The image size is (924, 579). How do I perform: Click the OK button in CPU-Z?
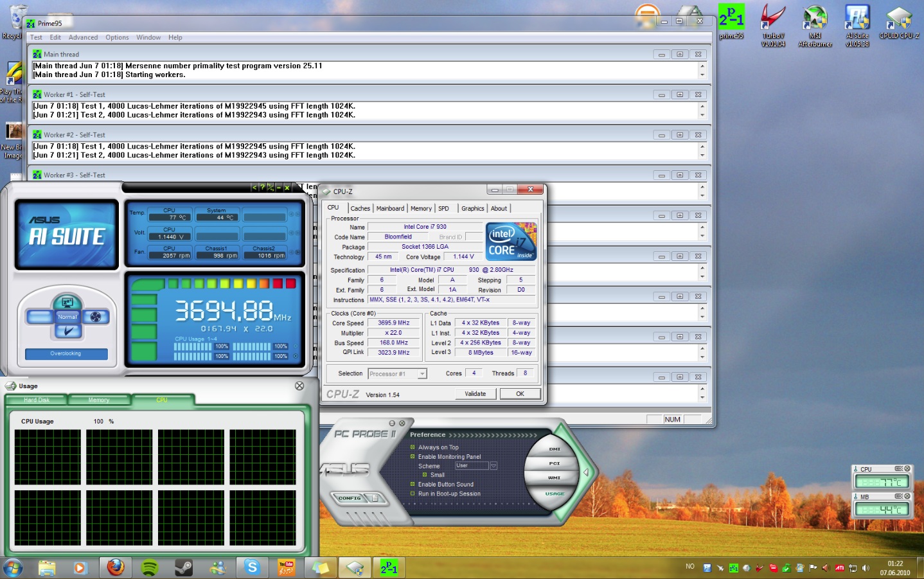pos(520,394)
